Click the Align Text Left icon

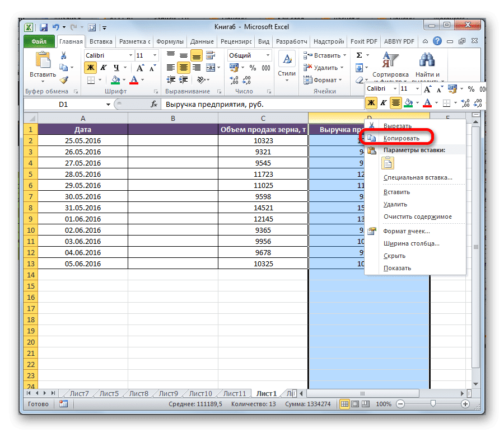pyautogui.click(x=171, y=68)
